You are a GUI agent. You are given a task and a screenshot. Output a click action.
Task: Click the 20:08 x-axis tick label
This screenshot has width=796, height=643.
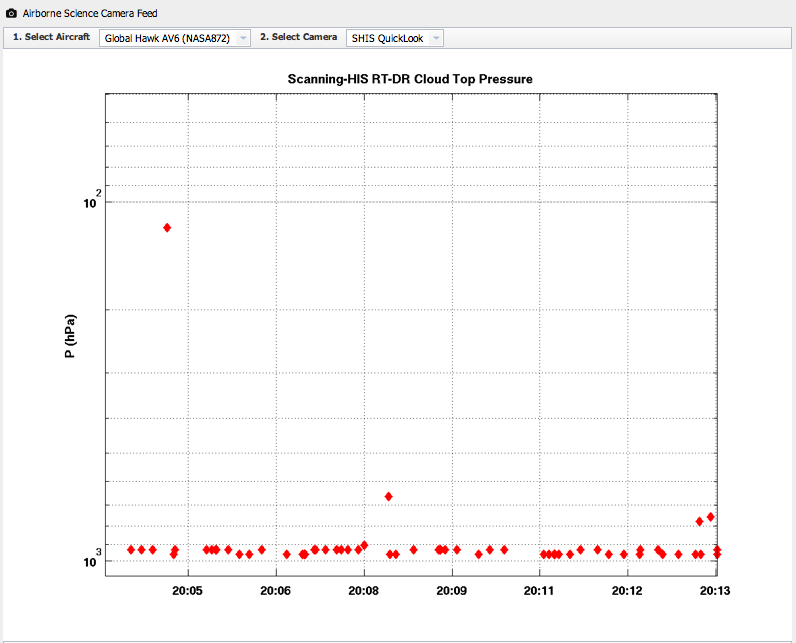pyautogui.click(x=364, y=591)
